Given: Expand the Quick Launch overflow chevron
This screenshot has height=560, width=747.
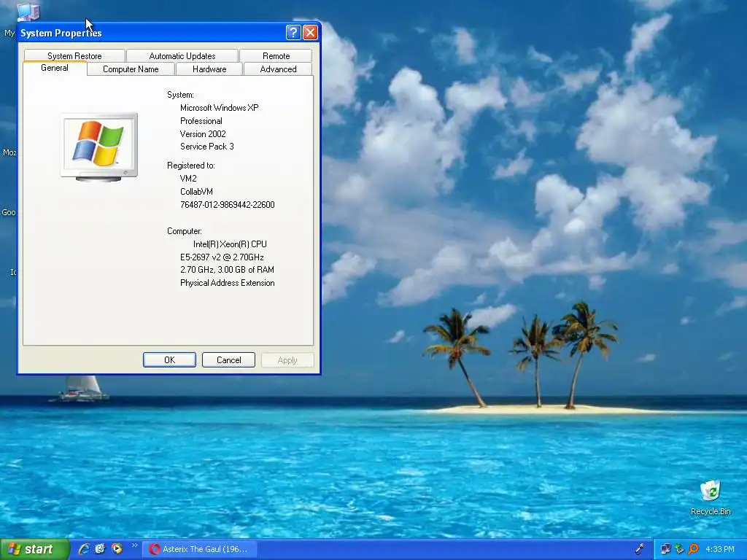Looking at the screenshot, I should 134,545.
